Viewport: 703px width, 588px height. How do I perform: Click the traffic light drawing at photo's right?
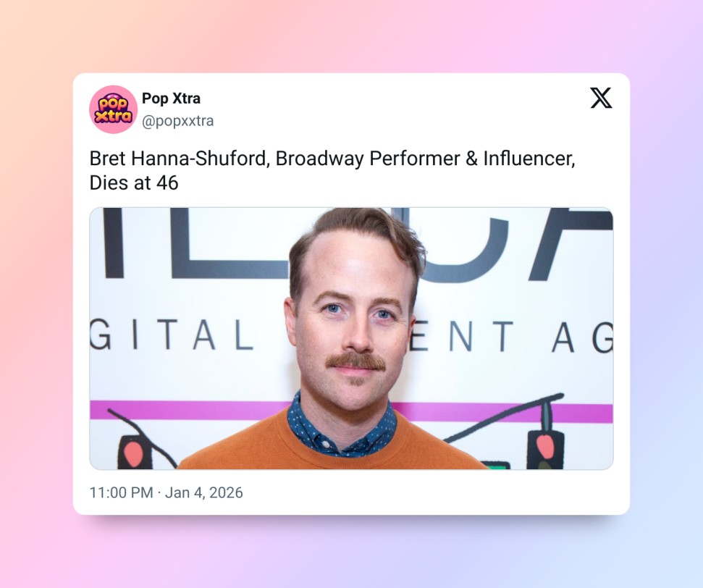click(545, 448)
